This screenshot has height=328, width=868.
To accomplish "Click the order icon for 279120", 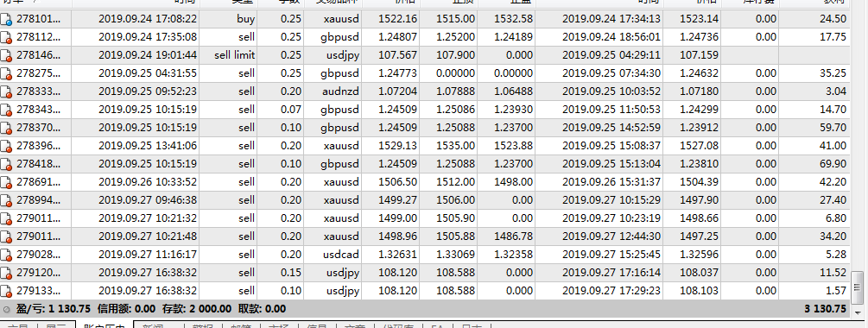I will (7, 274).
